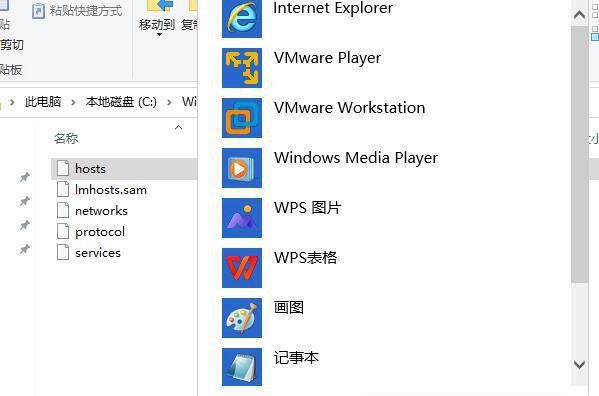Select the hosts file name
The height and width of the screenshot is (396, 599).
coord(90,168)
